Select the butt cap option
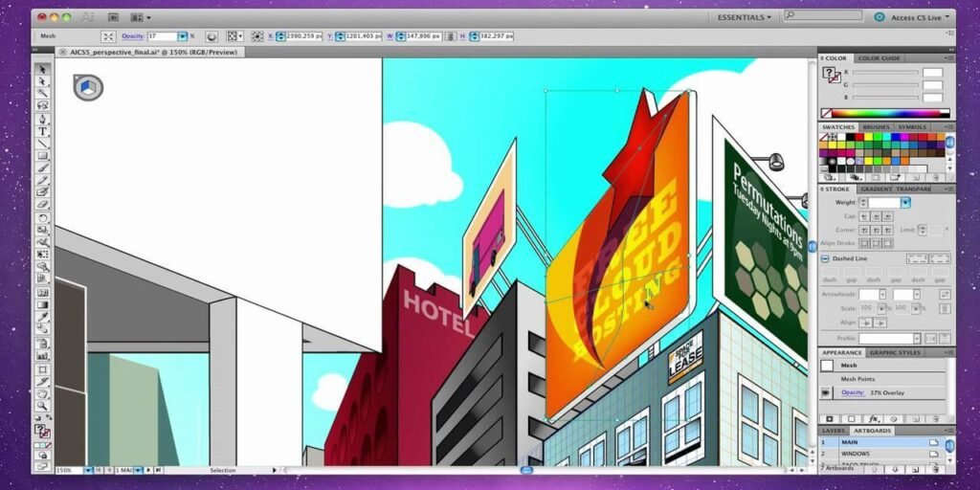 click(864, 216)
